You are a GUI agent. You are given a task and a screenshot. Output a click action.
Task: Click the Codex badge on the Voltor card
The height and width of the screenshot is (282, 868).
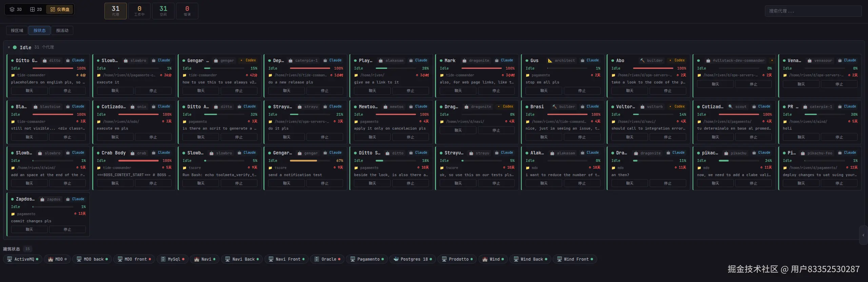677,107
